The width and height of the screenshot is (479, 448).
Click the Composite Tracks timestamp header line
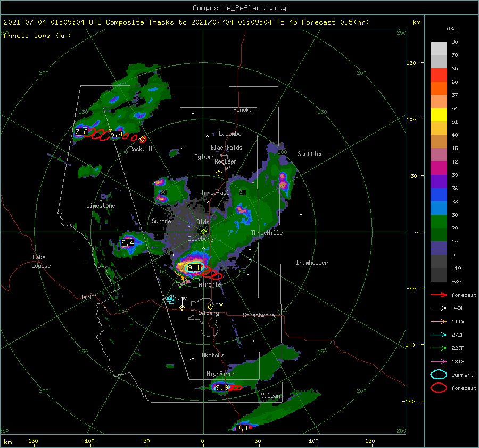pyautogui.click(x=186, y=22)
